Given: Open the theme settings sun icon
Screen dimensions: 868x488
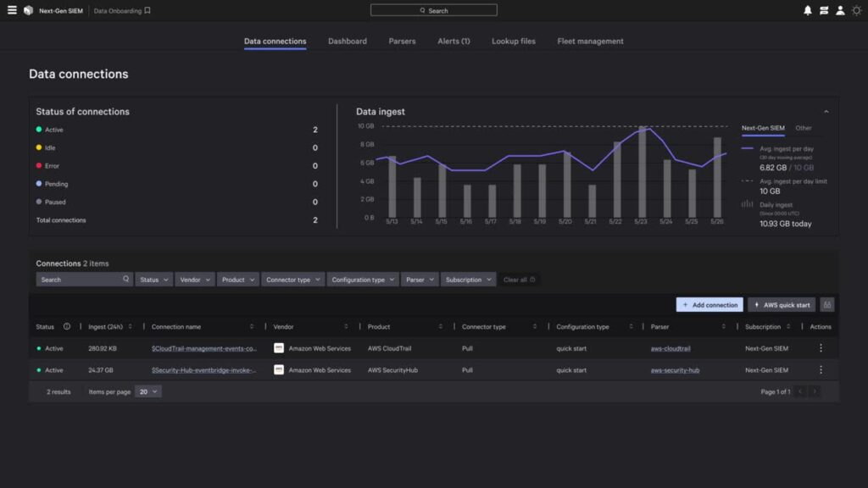Looking at the screenshot, I should click(855, 9).
